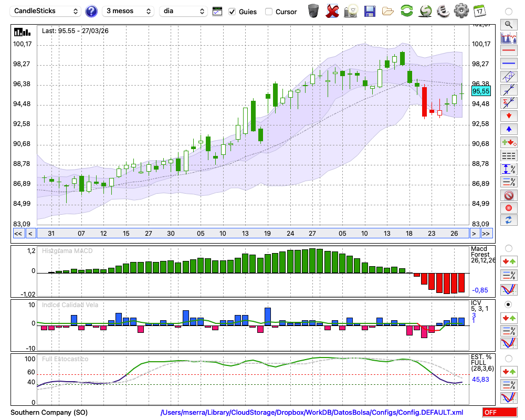Toggle the Guies checkbox
Screen dimensions: 525x420
(232, 12)
